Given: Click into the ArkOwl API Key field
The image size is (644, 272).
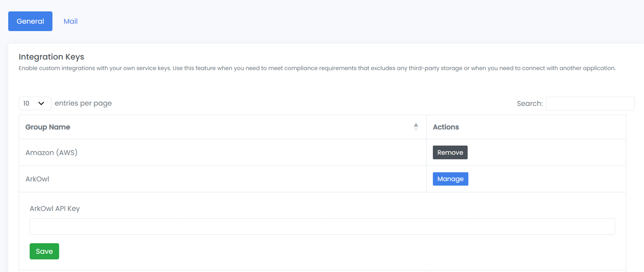Looking at the screenshot, I should [322, 227].
